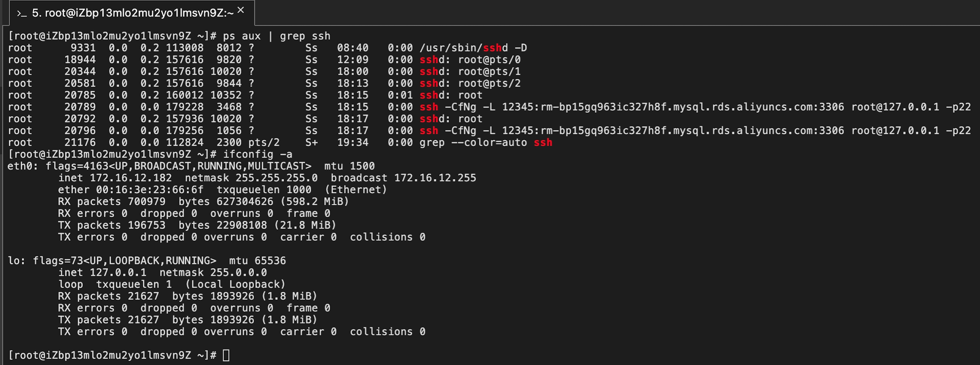Select the tab titled 5. root@iZbp13mlo2mu2yo1lmsvn9Z
980x365 pixels.
(x=133, y=13)
